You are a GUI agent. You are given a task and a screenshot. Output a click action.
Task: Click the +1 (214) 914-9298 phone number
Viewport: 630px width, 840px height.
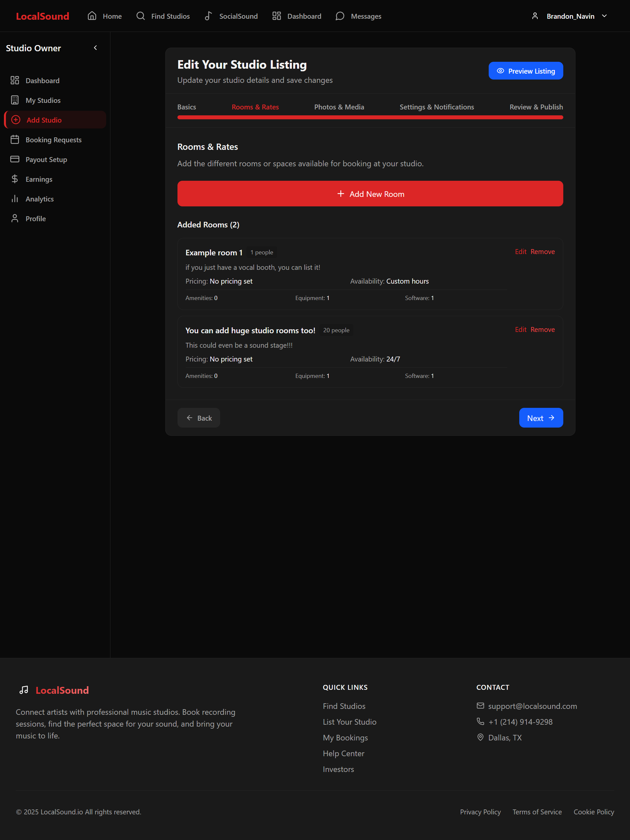(x=520, y=721)
